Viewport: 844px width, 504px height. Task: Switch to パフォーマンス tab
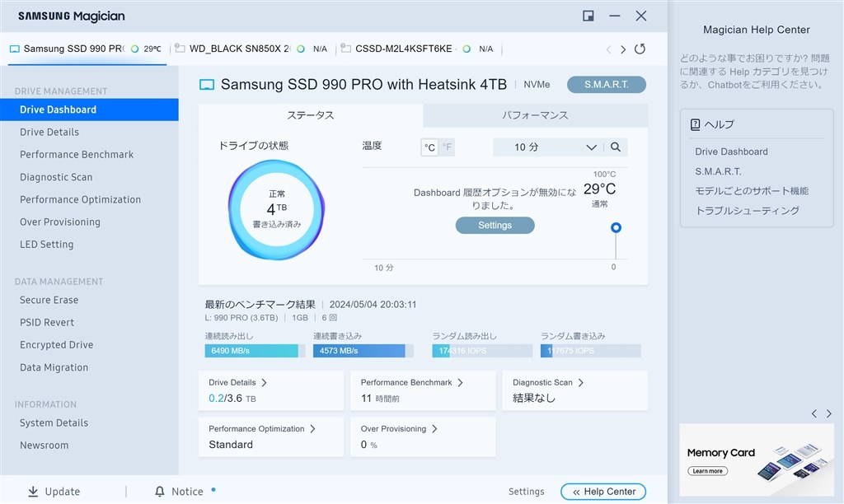(x=535, y=115)
